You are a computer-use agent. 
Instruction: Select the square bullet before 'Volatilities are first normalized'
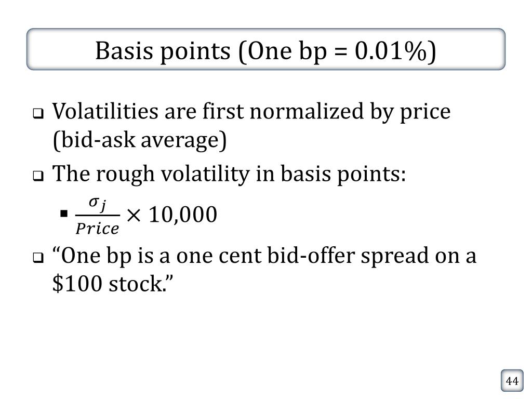pyautogui.click(x=38, y=113)
